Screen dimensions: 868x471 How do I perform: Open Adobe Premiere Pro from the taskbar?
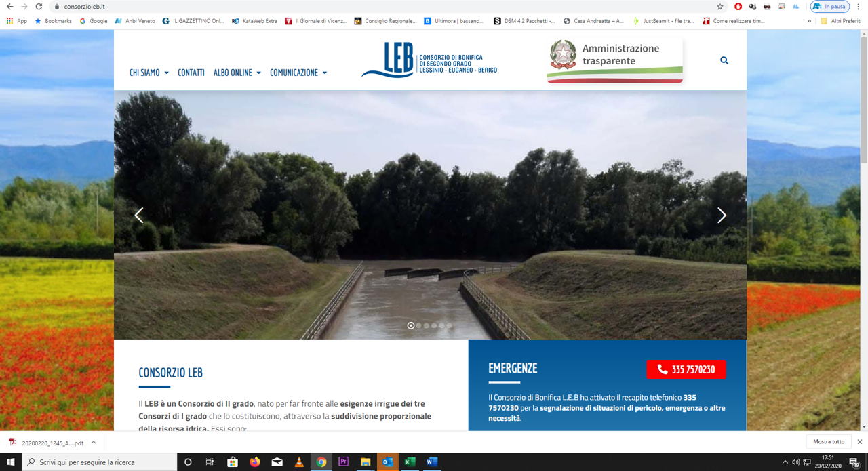tap(343, 462)
